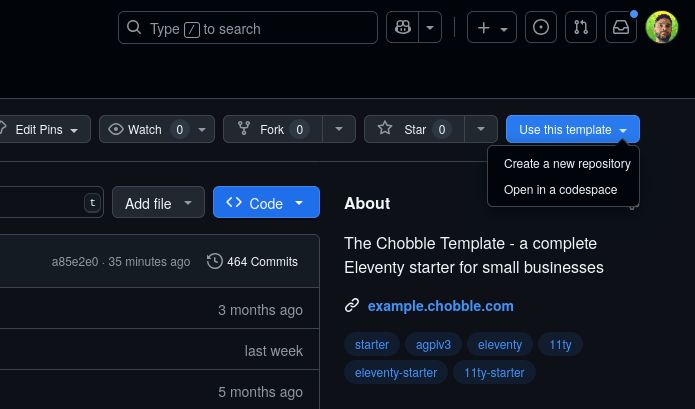Image resolution: width=695 pixels, height=409 pixels.
Task: Click the Use this template button
Action: point(573,129)
